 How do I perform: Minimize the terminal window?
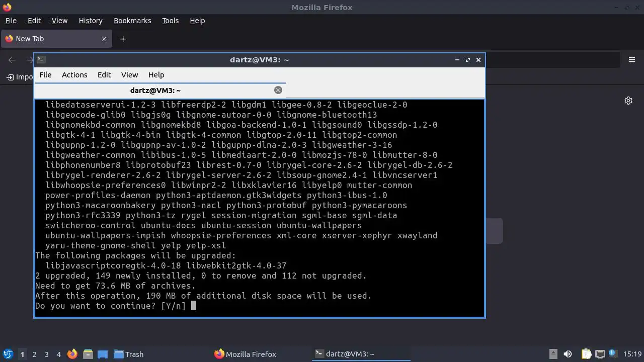[x=457, y=59]
